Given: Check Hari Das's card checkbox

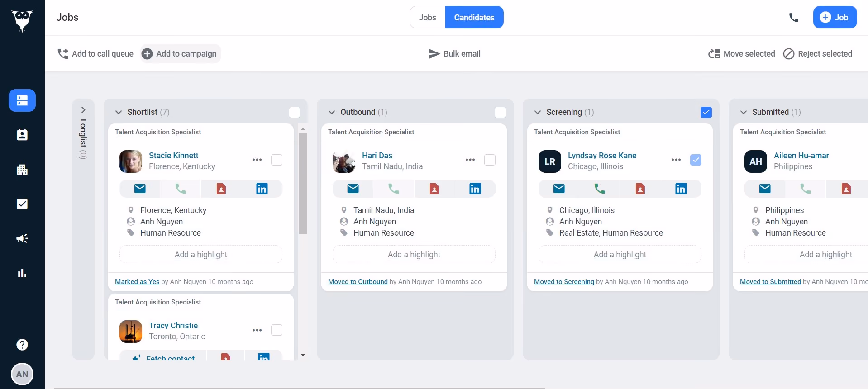Looking at the screenshot, I should [490, 160].
